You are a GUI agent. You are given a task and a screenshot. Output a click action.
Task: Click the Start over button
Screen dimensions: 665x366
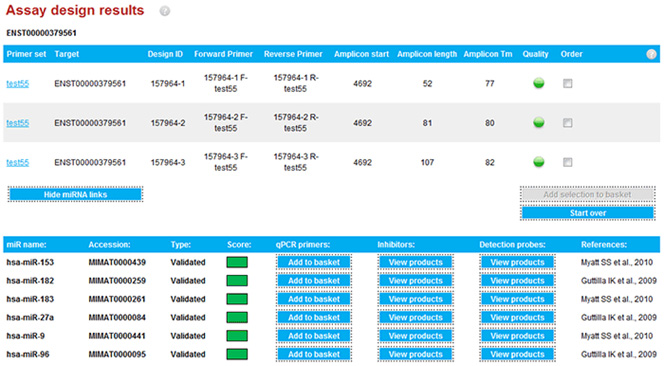click(x=587, y=213)
